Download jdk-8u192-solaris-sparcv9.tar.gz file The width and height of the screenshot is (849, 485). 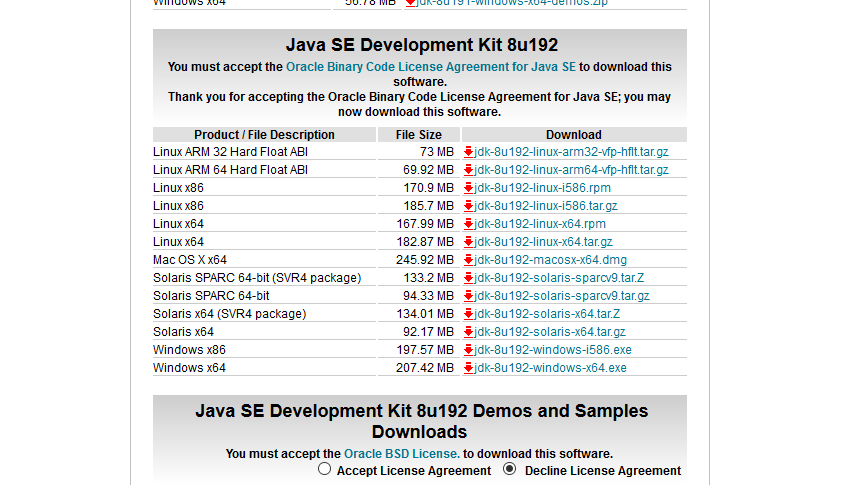point(561,296)
